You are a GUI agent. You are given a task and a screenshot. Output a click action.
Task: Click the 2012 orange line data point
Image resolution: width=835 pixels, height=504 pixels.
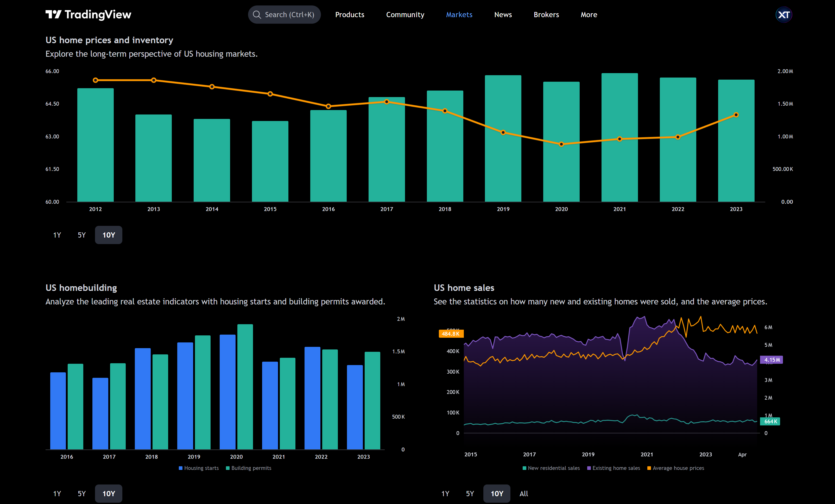(x=96, y=80)
